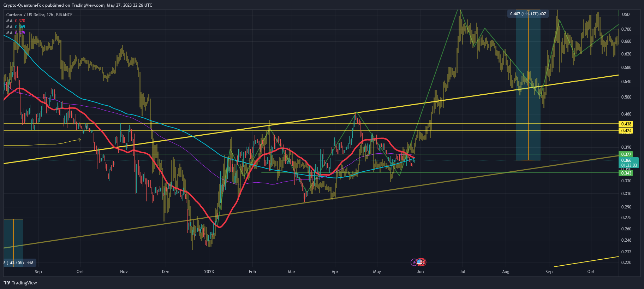Select the purple MA 0.375 legend entry
Screen dimensions: 644x289
(x=16, y=33)
